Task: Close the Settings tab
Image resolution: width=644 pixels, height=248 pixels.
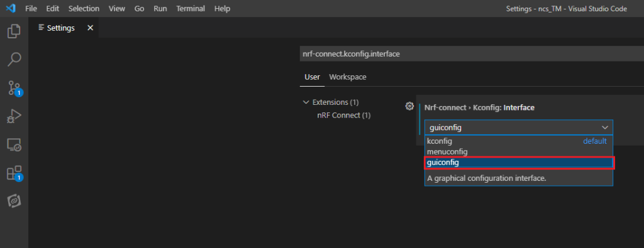Action: tap(91, 28)
